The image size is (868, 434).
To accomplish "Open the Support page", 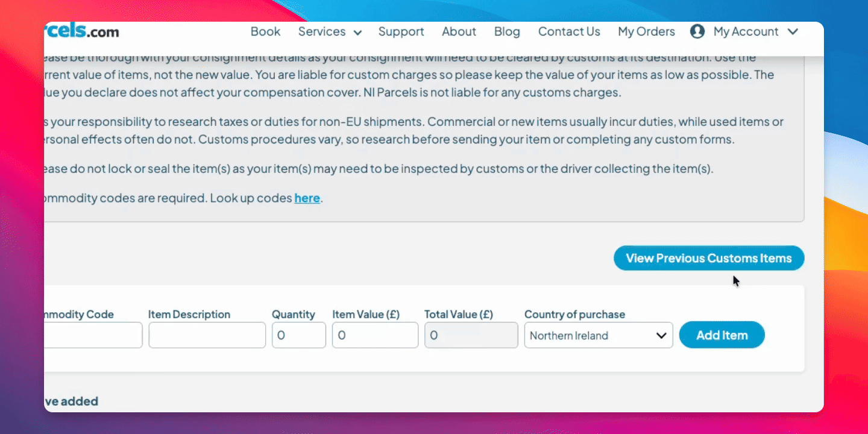I will coord(401,31).
